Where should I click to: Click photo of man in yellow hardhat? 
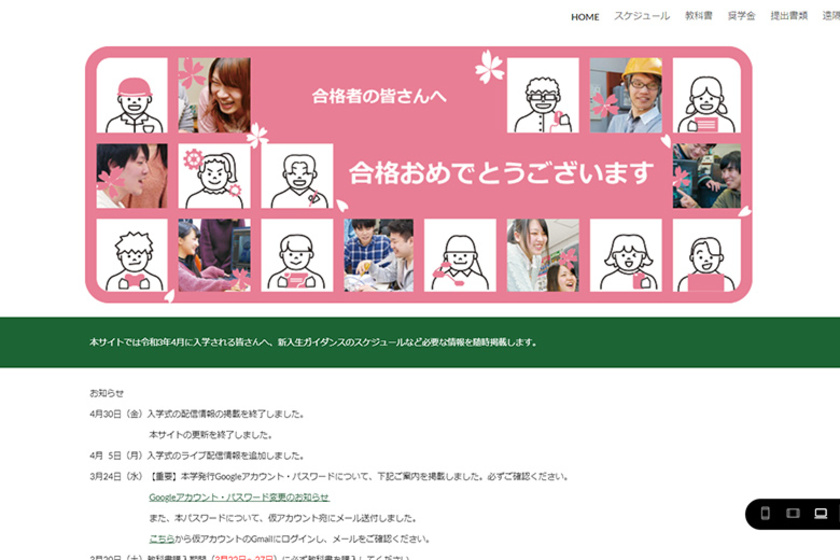625,96
